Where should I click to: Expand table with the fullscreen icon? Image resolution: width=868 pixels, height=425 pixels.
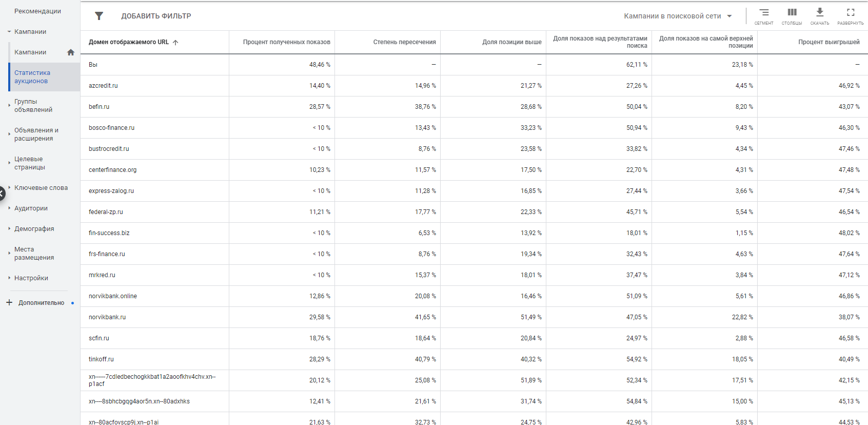pyautogui.click(x=851, y=13)
